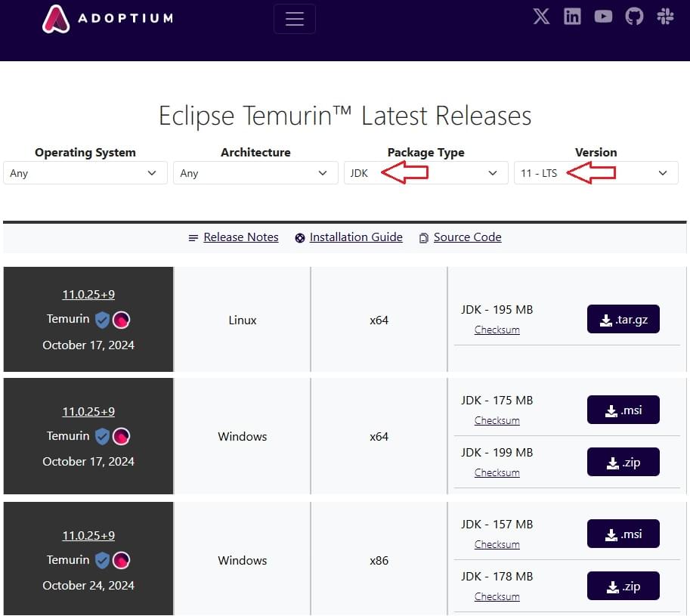The width and height of the screenshot is (690, 616).
Task: Open the Slack workspace icon
Action: click(665, 17)
